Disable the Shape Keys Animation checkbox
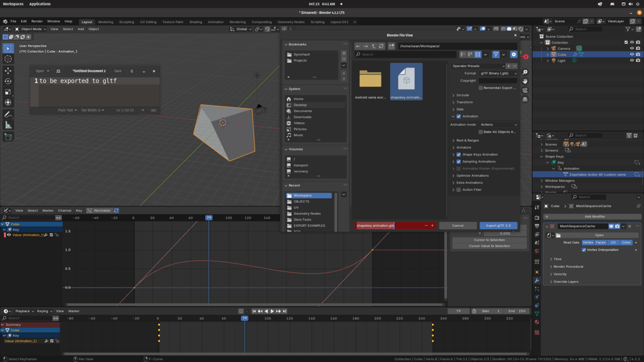 (459, 154)
